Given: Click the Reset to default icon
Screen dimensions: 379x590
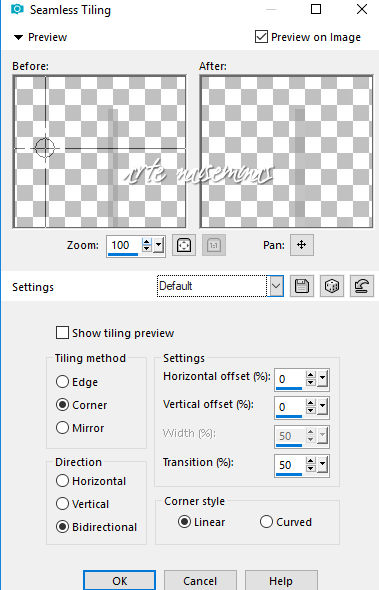Looking at the screenshot, I should click(x=362, y=286).
